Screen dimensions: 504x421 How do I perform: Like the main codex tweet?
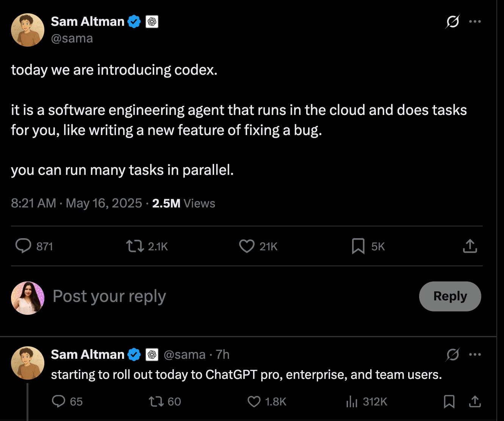247,246
